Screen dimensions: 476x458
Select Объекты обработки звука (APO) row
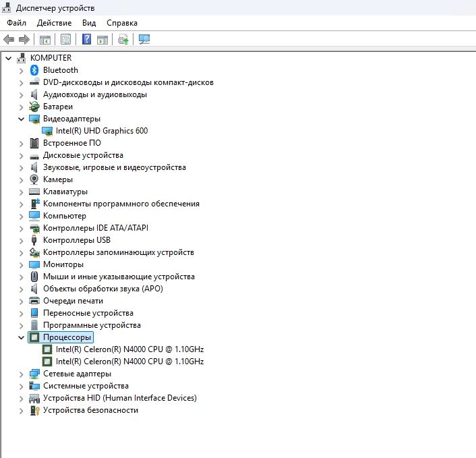click(x=103, y=289)
